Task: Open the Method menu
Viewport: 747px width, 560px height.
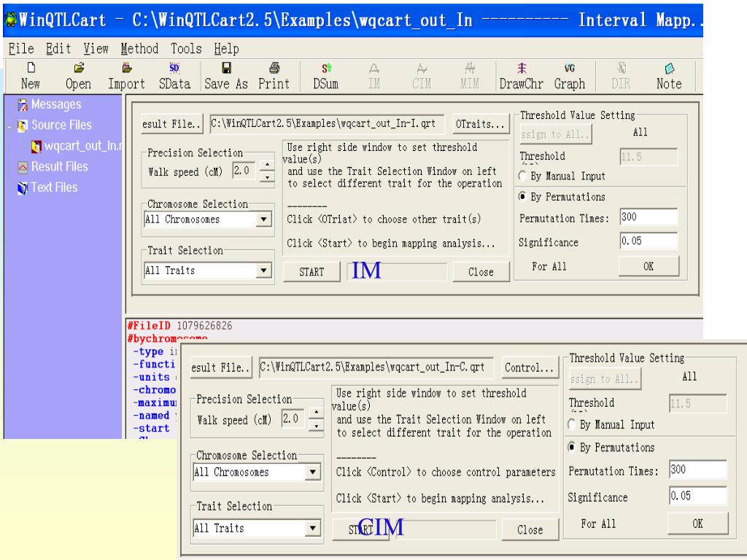Action: [139, 49]
